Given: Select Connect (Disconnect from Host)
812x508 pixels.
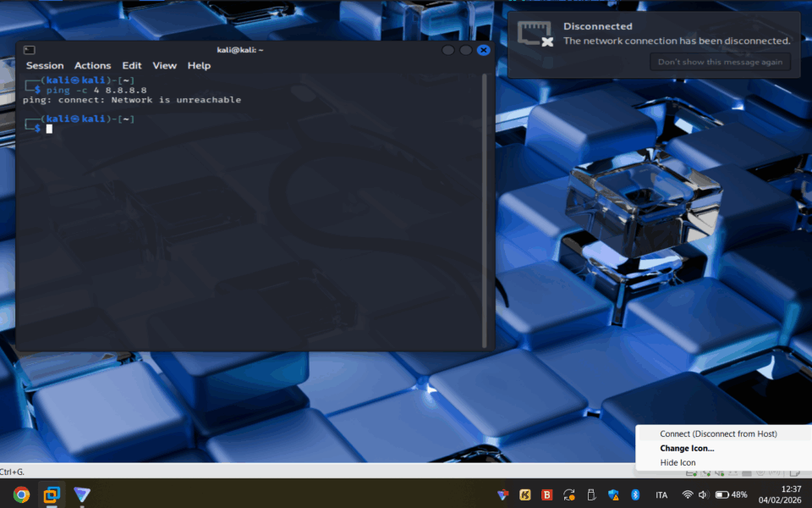Looking at the screenshot, I should tap(718, 433).
